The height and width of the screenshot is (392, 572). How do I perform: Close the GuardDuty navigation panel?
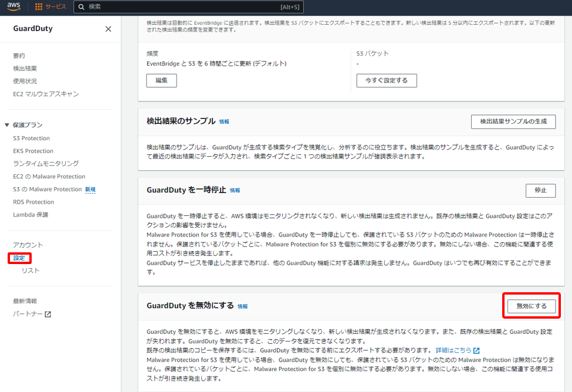click(109, 29)
